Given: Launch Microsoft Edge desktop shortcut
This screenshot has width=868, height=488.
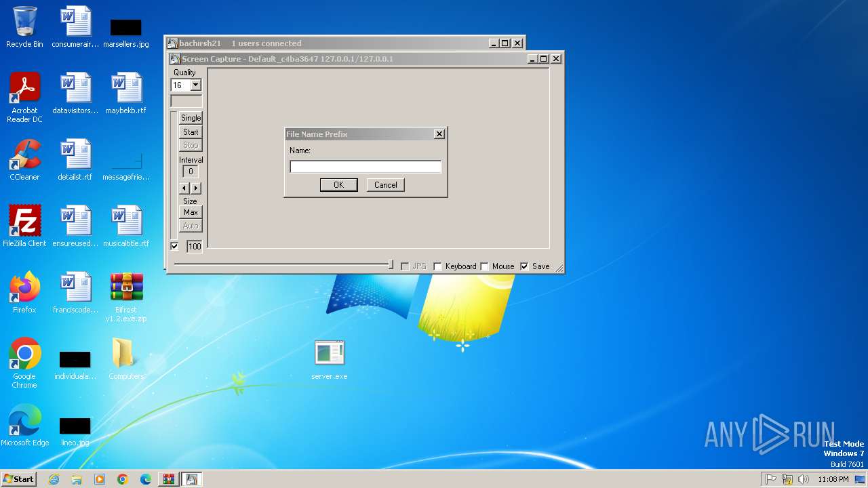Looking at the screenshot, I should point(24,426).
